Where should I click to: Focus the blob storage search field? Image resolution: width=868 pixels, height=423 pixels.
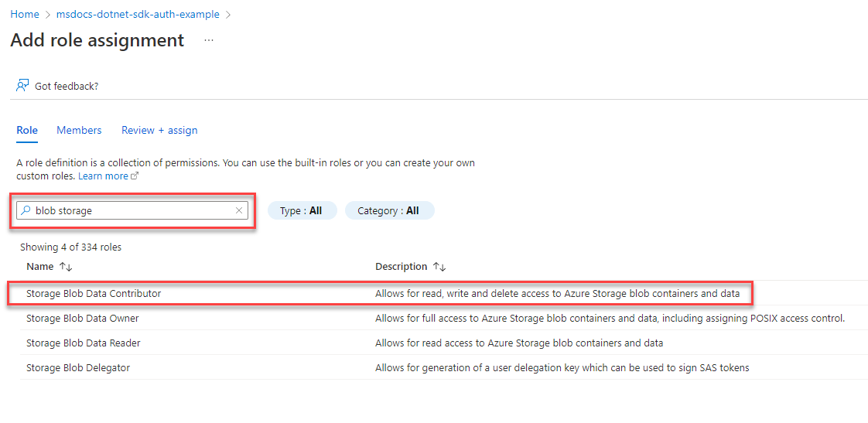(x=133, y=210)
